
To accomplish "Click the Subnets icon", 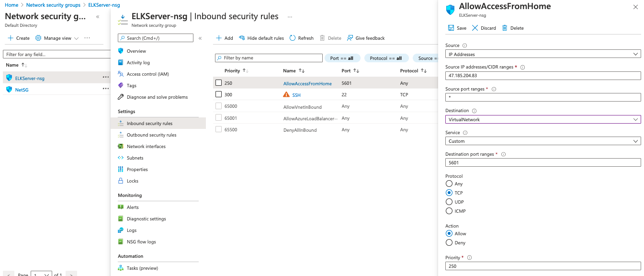I will pos(121,158).
